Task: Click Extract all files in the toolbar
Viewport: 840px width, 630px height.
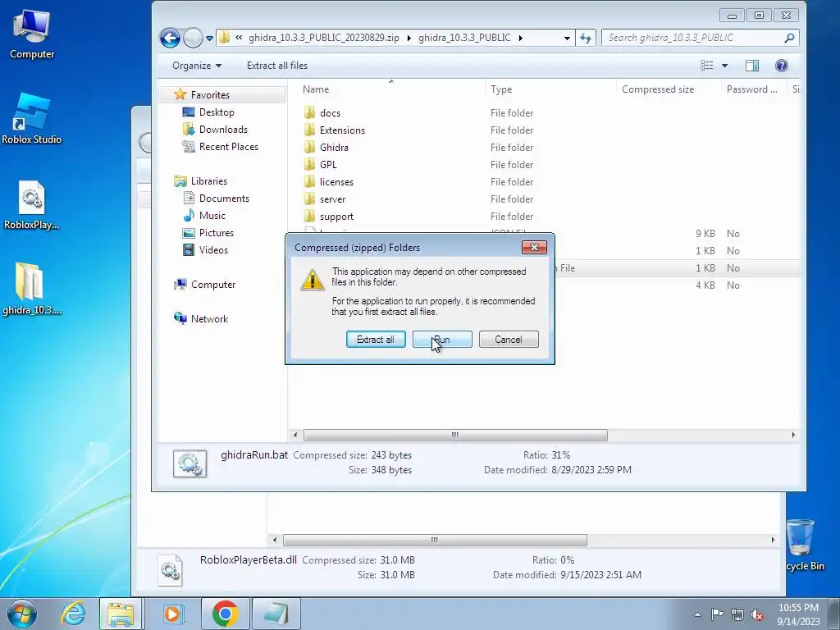Action: (x=277, y=66)
